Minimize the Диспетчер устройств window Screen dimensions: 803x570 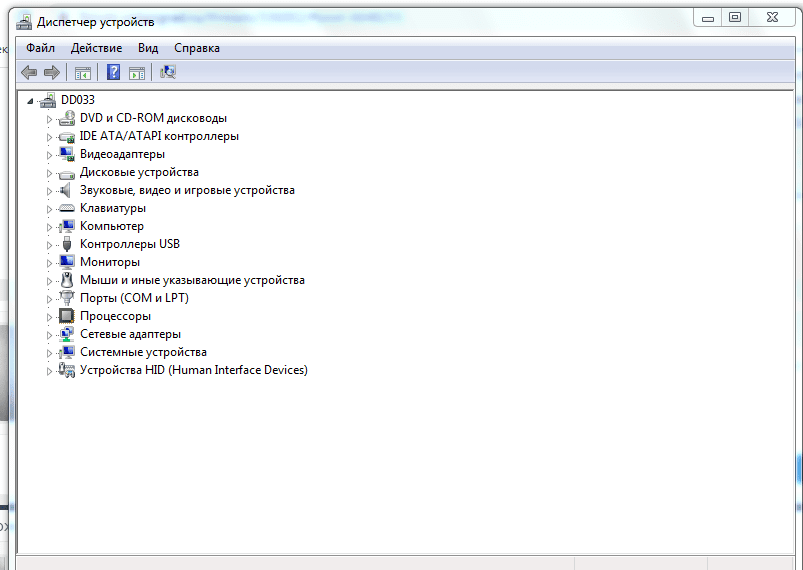[708, 18]
